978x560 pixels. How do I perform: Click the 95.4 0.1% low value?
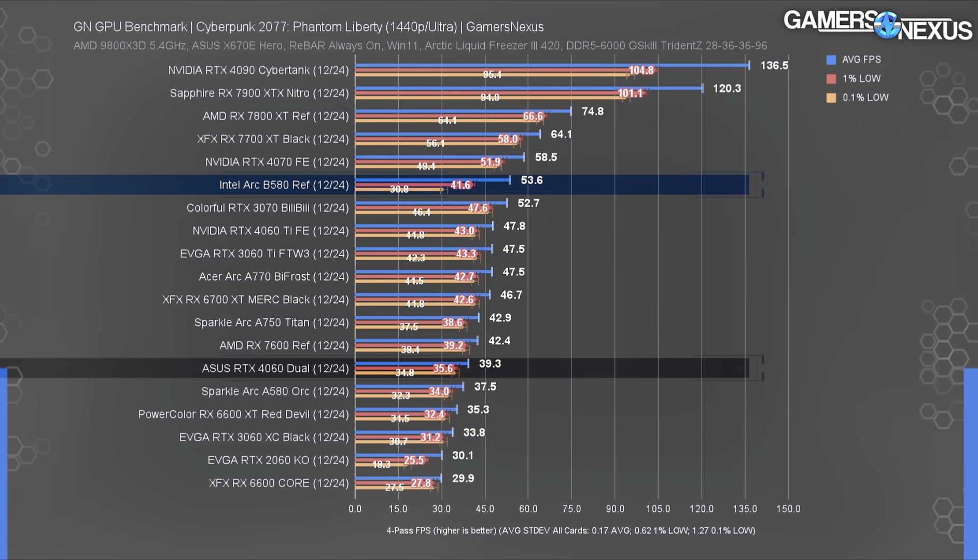(x=492, y=75)
